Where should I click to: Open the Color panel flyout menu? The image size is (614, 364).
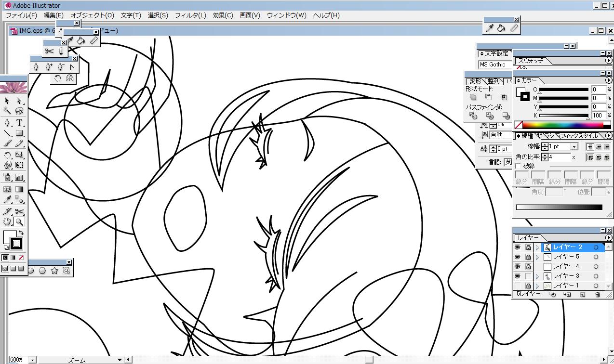pos(609,80)
